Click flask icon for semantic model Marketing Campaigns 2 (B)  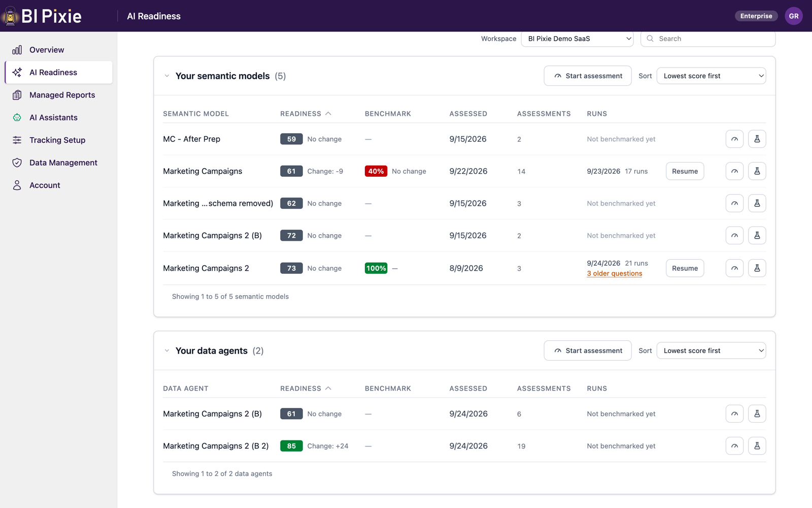[x=757, y=235]
